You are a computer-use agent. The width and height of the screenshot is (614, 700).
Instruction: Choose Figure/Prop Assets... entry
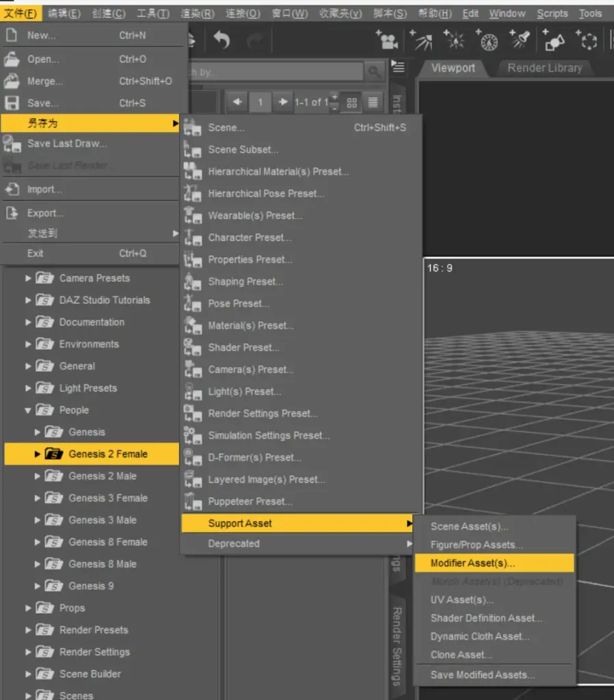(494, 545)
